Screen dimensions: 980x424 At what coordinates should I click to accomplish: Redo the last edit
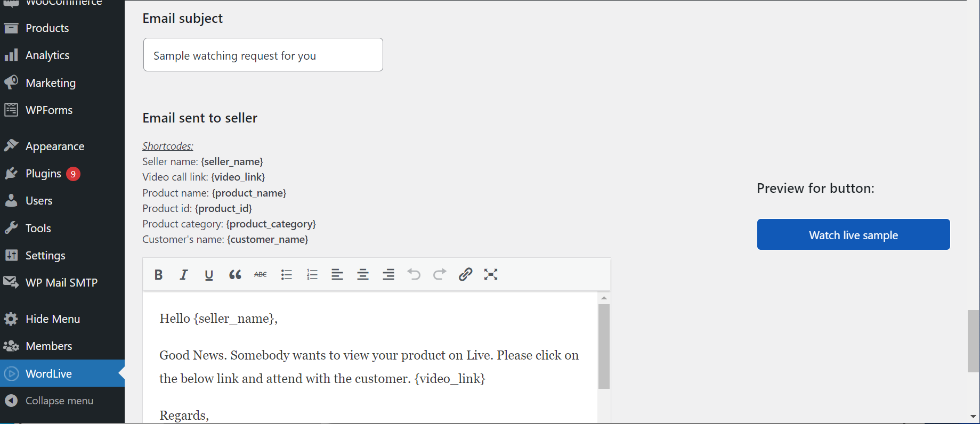coord(440,275)
